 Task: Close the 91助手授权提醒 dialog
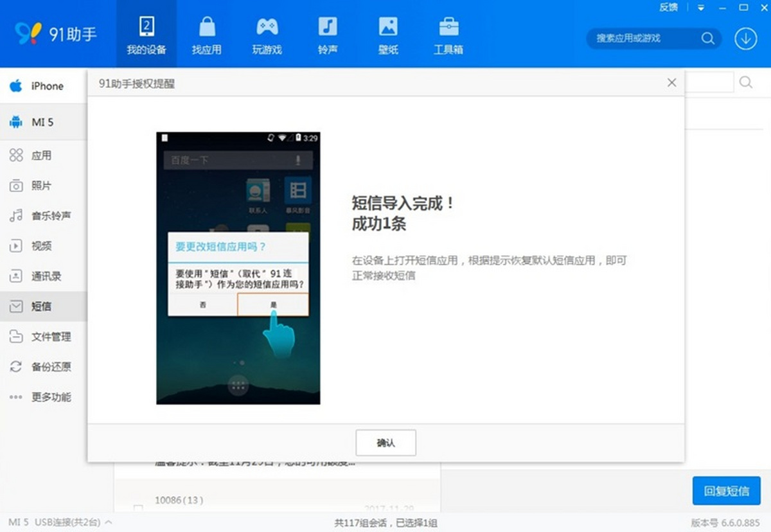click(671, 83)
